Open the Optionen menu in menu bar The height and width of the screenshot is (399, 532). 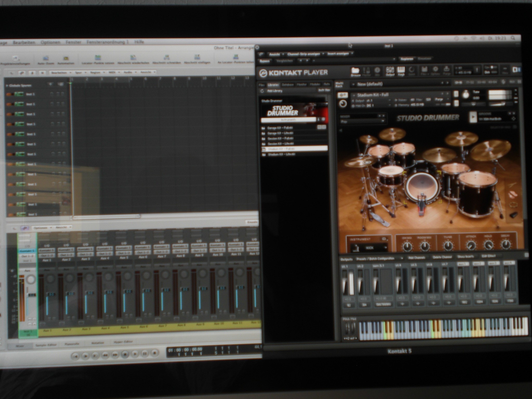(x=50, y=42)
